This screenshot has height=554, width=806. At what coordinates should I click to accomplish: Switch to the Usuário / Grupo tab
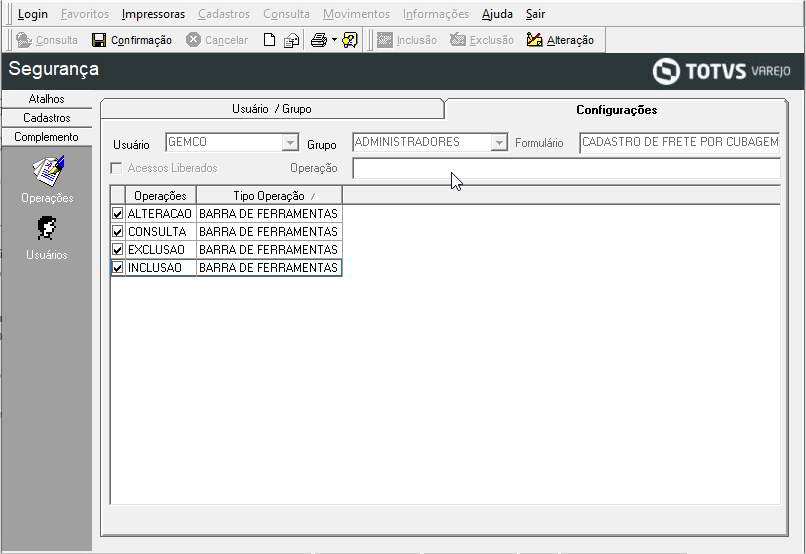coord(272,109)
